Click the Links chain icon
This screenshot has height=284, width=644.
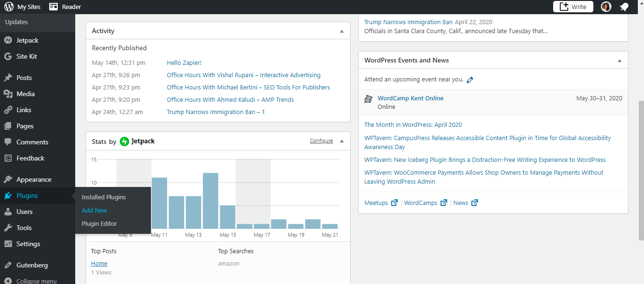[x=8, y=110]
